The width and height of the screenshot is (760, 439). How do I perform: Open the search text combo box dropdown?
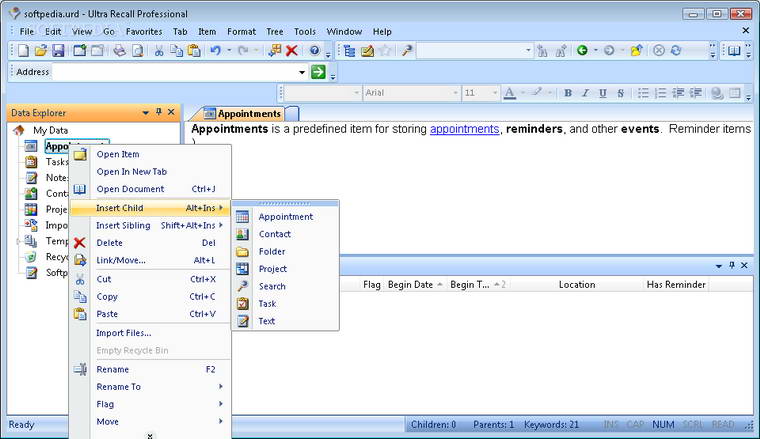pos(528,50)
